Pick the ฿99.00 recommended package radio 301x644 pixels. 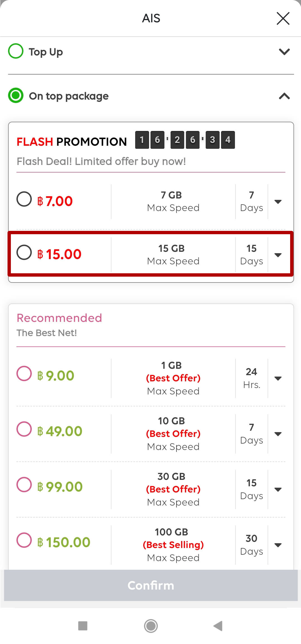[24, 485]
